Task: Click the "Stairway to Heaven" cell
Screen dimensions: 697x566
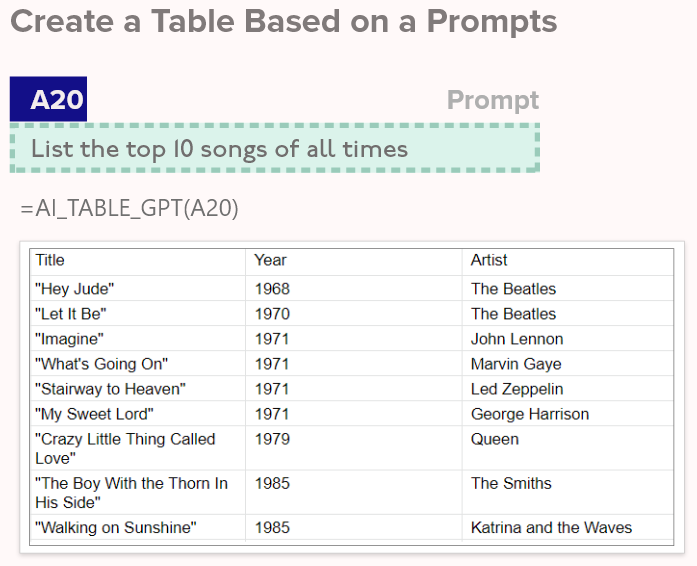Action: (x=137, y=389)
